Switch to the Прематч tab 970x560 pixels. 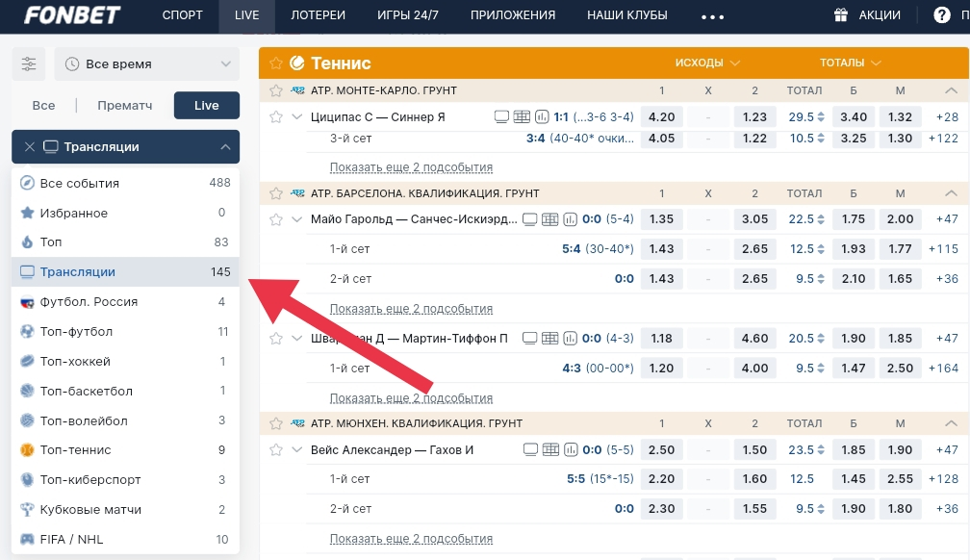click(x=125, y=106)
